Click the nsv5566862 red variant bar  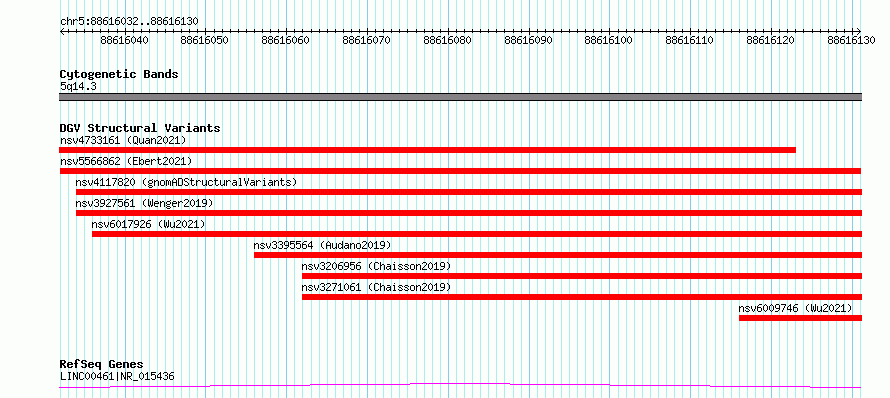[460, 171]
